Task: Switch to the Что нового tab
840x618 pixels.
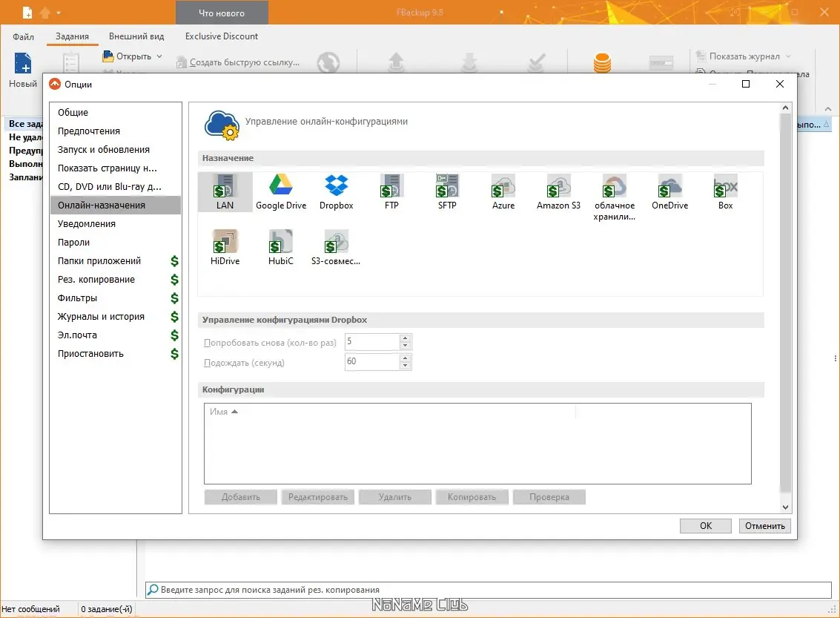Action: (x=222, y=13)
